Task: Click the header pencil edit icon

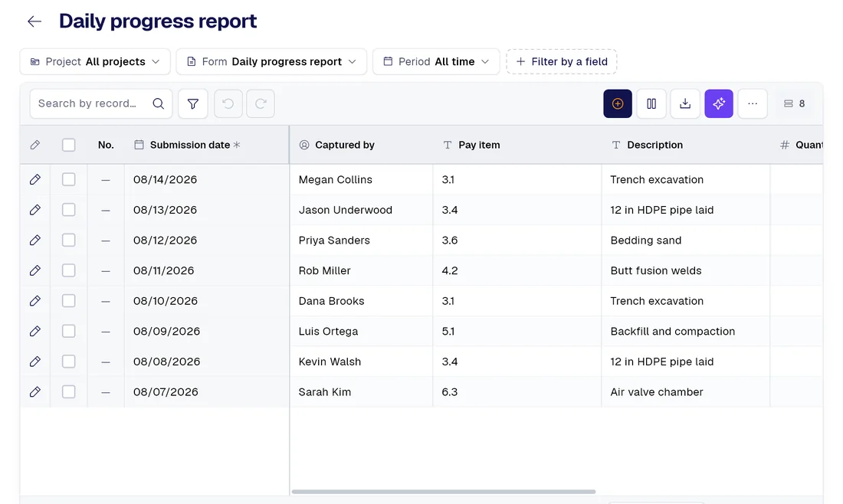Action: pyautogui.click(x=35, y=145)
